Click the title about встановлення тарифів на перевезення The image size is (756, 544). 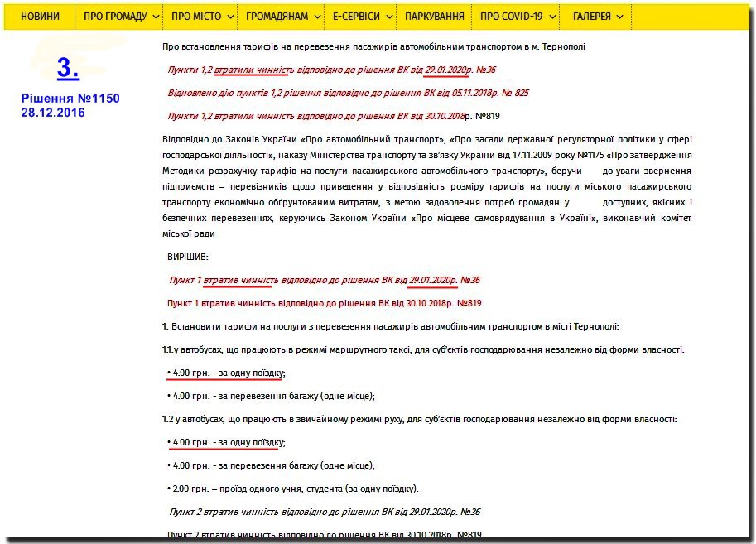(x=373, y=46)
